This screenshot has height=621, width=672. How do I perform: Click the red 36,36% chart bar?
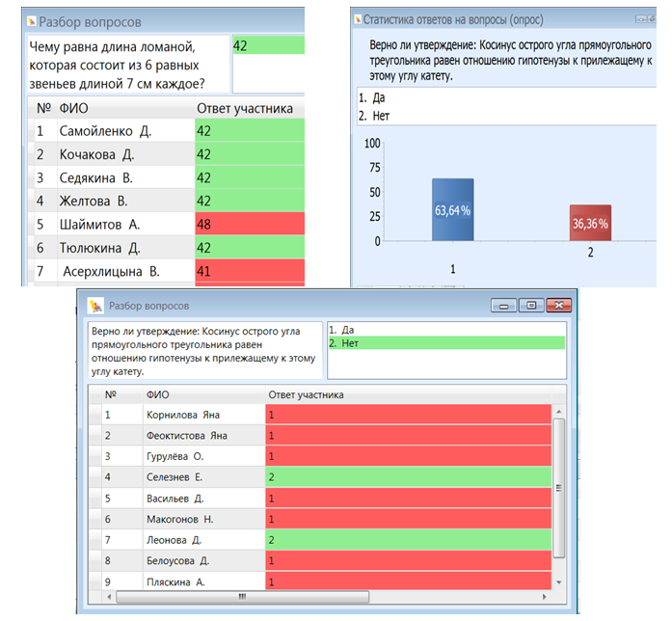pos(590,223)
